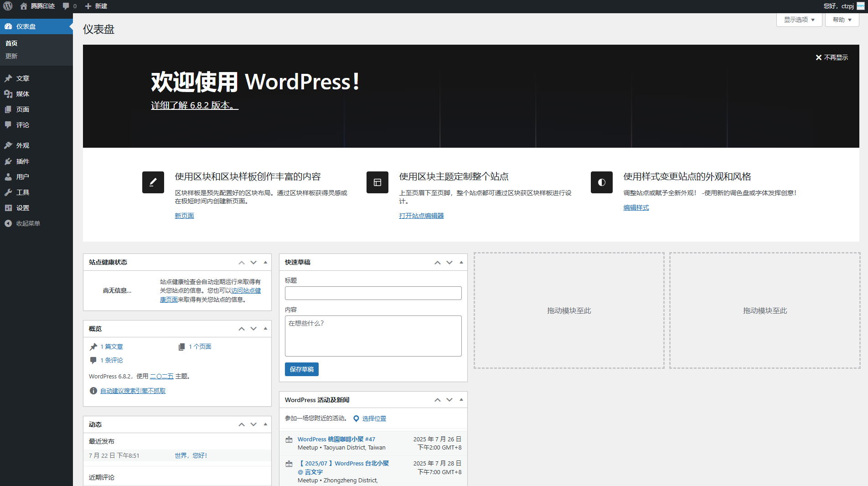Viewport: 868px width, 486px height.
Task: Click the WordPress logo in admin bar
Action: 8,6
